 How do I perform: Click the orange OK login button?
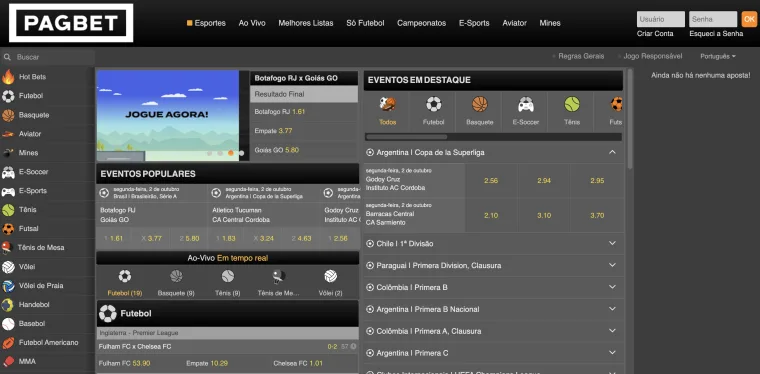tap(749, 19)
